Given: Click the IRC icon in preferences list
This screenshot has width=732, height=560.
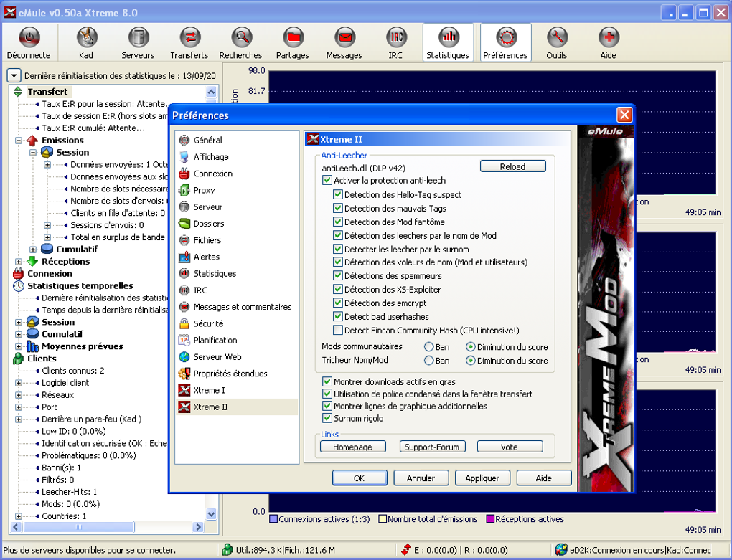Looking at the screenshot, I should tap(184, 290).
